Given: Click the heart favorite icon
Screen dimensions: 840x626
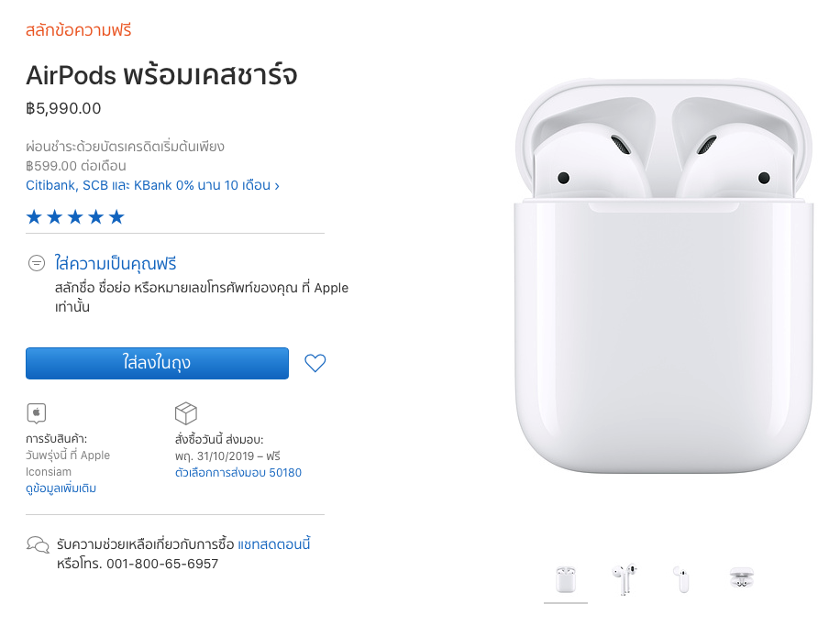Looking at the screenshot, I should 315,363.
